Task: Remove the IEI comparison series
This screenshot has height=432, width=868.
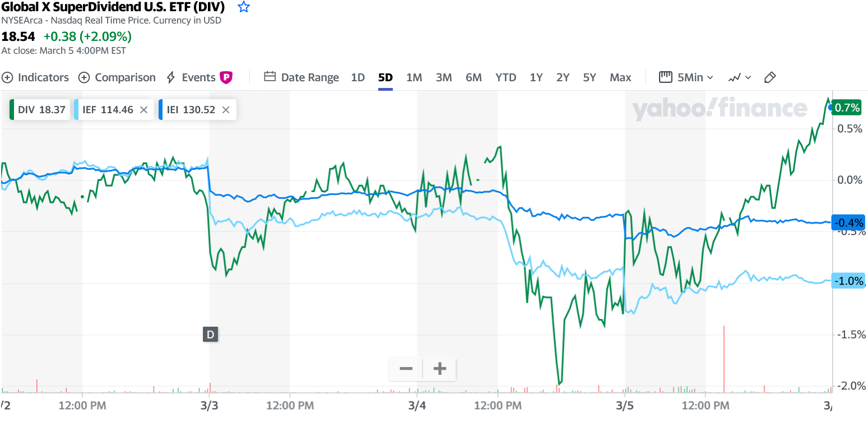Action: (226, 110)
